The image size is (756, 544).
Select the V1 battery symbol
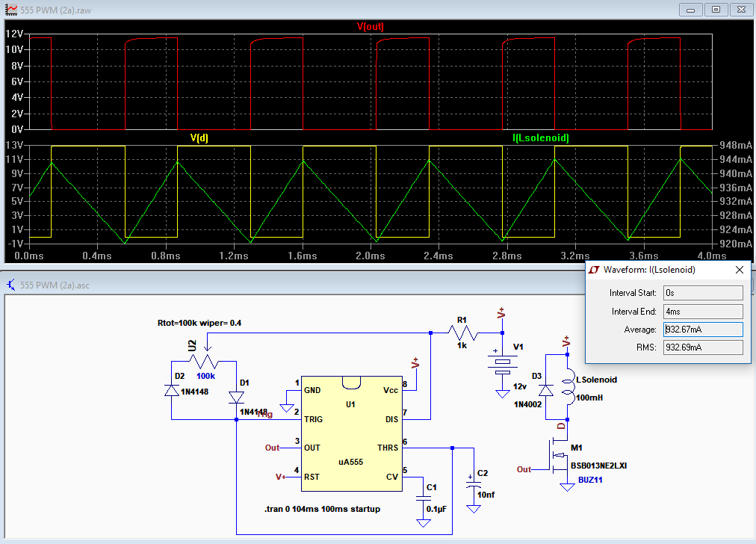point(503,365)
